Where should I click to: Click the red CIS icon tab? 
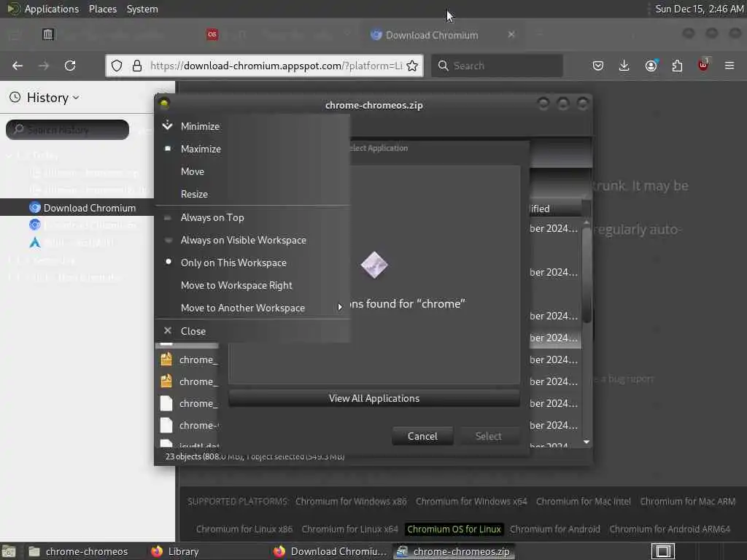tap(212, 34)
